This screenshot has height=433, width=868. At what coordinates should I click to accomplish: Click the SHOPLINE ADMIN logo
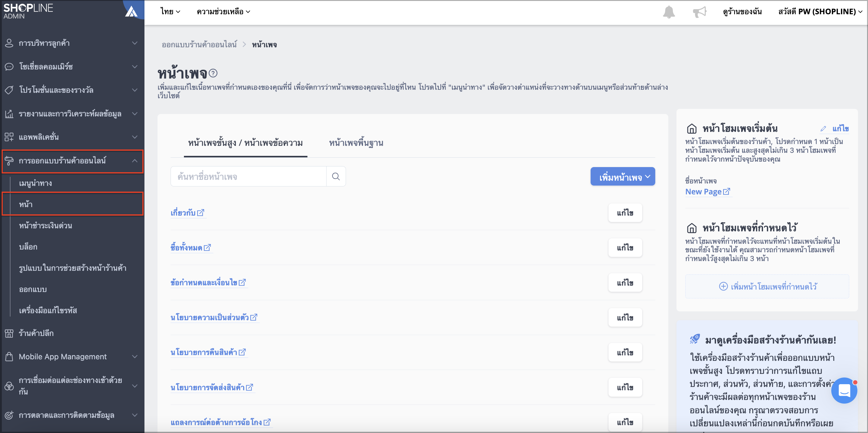(28, 11)
